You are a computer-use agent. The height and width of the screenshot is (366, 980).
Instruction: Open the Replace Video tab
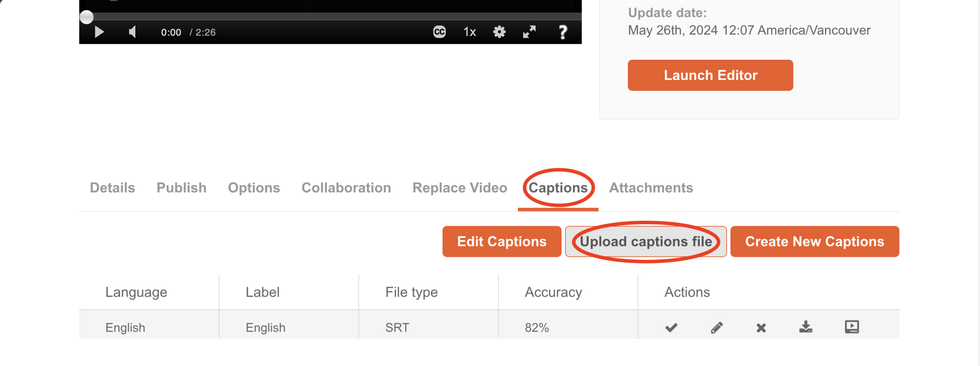(459, 188)
